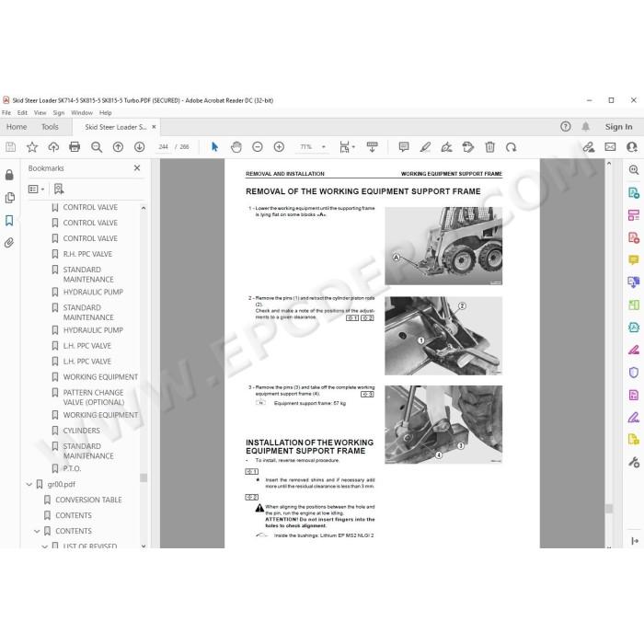The width and height of the screenshot is (644, 644).
Task: Open the Sign document tool in toolbar
Action: point(446,147)
